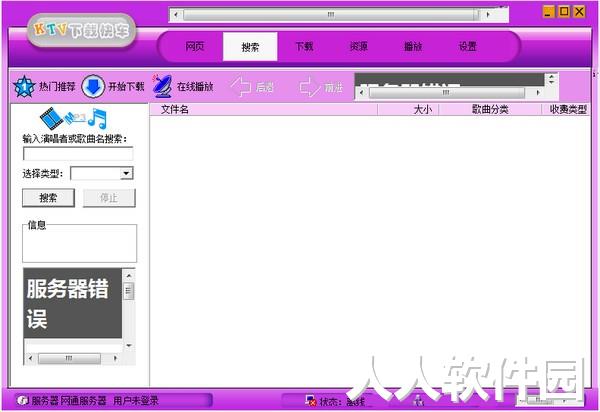The width and height of the screenshot is (600, 412).
Task: Switch to the 网页 tab
Action: click(x=195, y=47)
